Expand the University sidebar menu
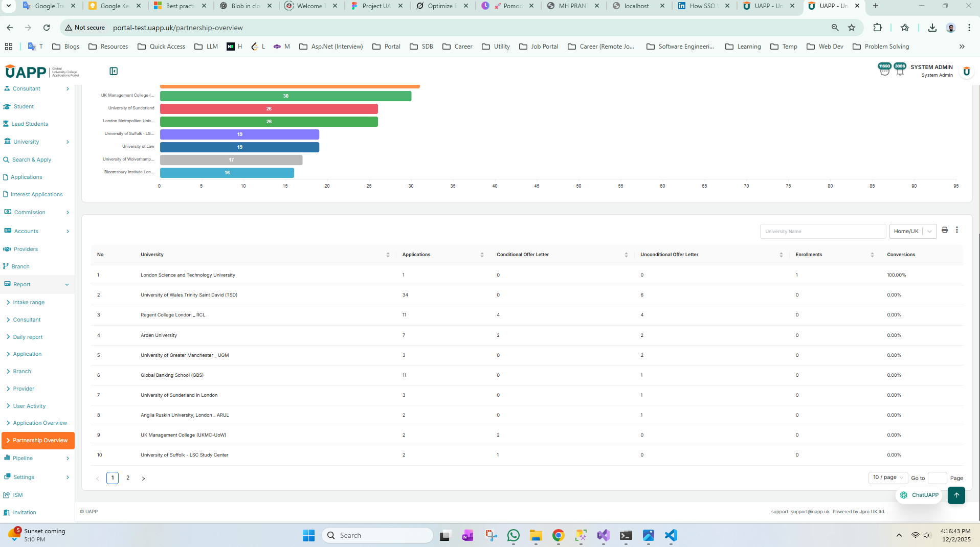This screenshot has height=547, width=980. [x=37, y=142]
